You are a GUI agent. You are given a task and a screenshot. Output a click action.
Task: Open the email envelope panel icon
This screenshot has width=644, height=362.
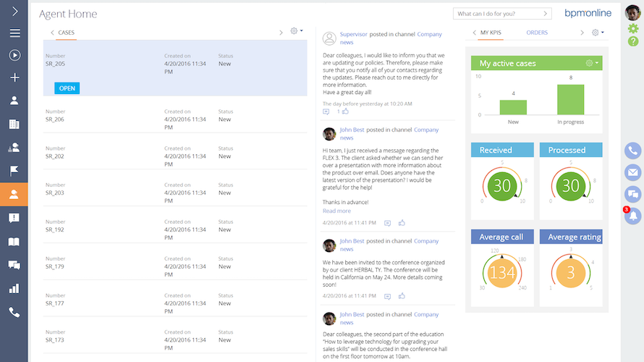[633, 172]
